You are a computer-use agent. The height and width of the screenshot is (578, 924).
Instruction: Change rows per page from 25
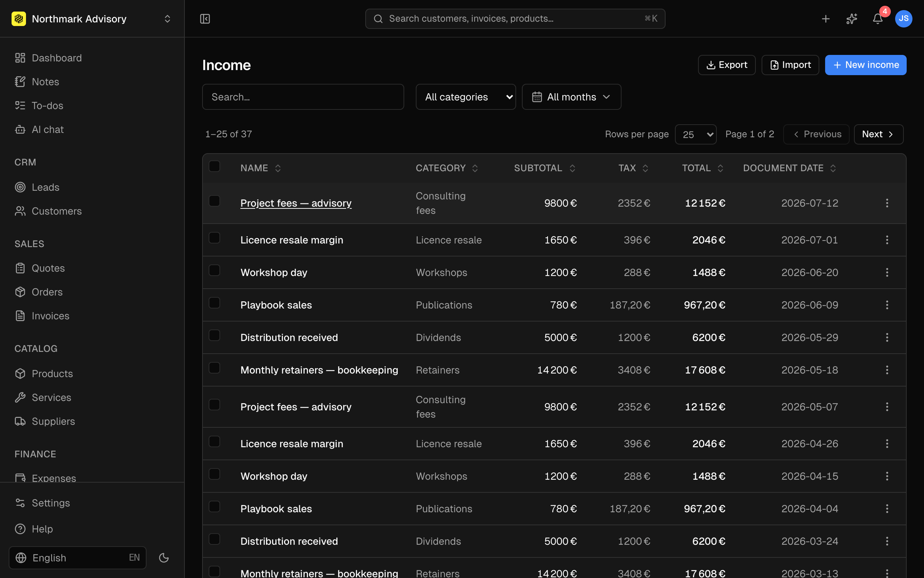(x=696, y=134)
